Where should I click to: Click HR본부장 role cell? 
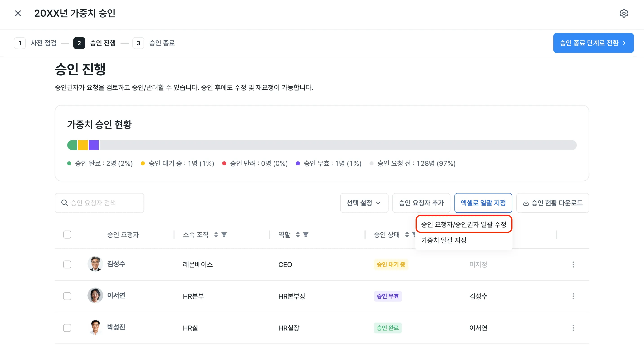tap(292, 296)
